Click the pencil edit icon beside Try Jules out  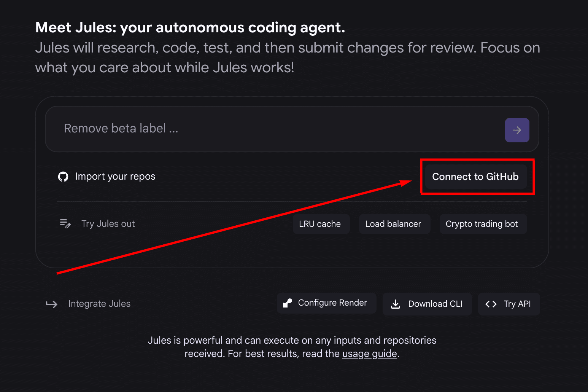pos(68,226)
